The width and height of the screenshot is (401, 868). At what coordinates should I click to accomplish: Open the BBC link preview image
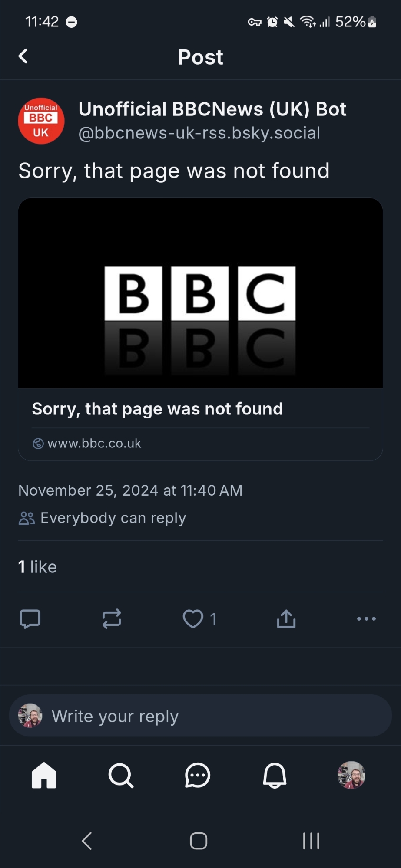tap(200, 293)
